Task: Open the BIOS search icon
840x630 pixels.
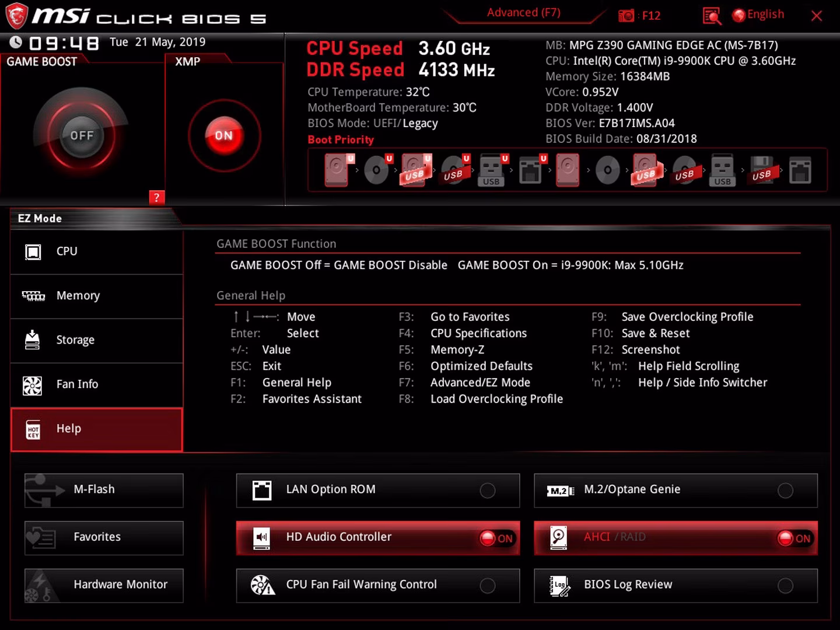Action: [x=712, y=16]
